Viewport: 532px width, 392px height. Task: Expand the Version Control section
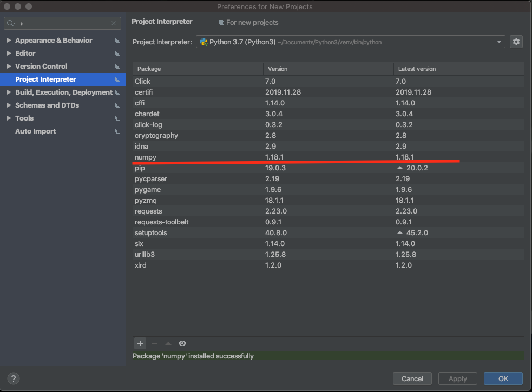(9, 66)
